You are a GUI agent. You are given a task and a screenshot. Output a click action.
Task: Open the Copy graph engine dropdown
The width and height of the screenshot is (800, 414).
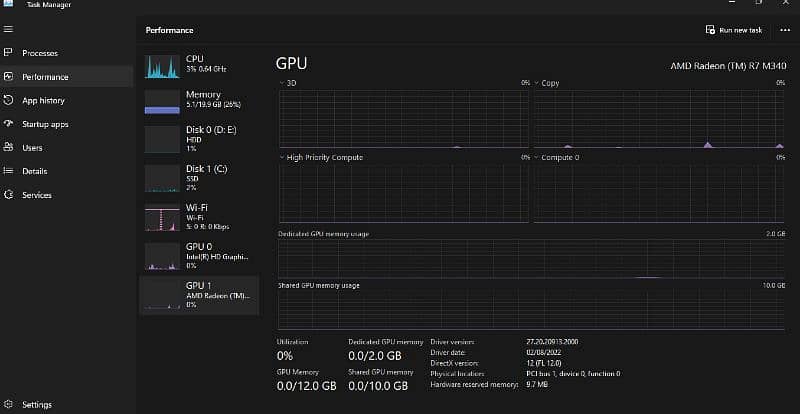pos(537,83)
